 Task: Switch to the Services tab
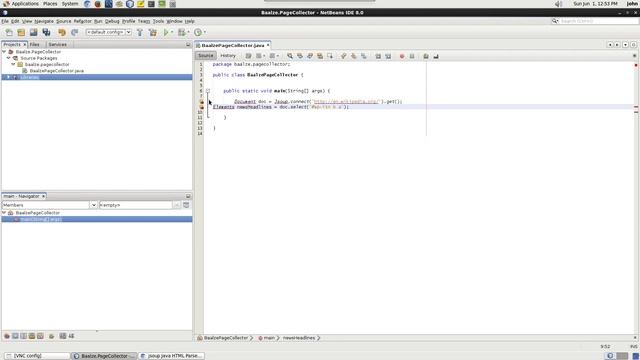click(58, 44)
